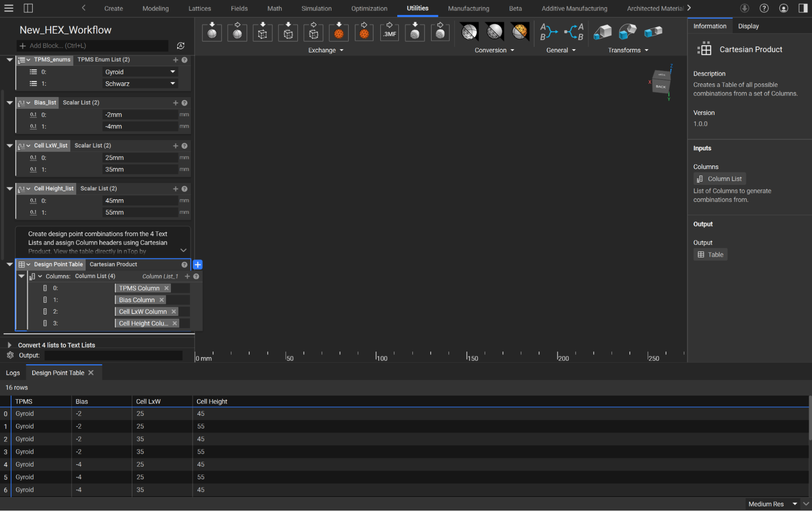Click the export gray sphere icon in Exchange
Viewport: 812px width, 511px height.
[x=237, y=32]
